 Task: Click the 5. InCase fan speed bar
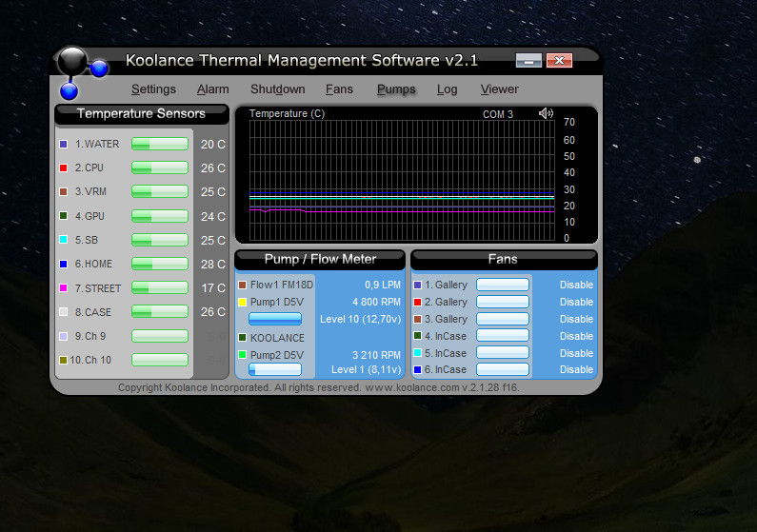tap(503, 352)
